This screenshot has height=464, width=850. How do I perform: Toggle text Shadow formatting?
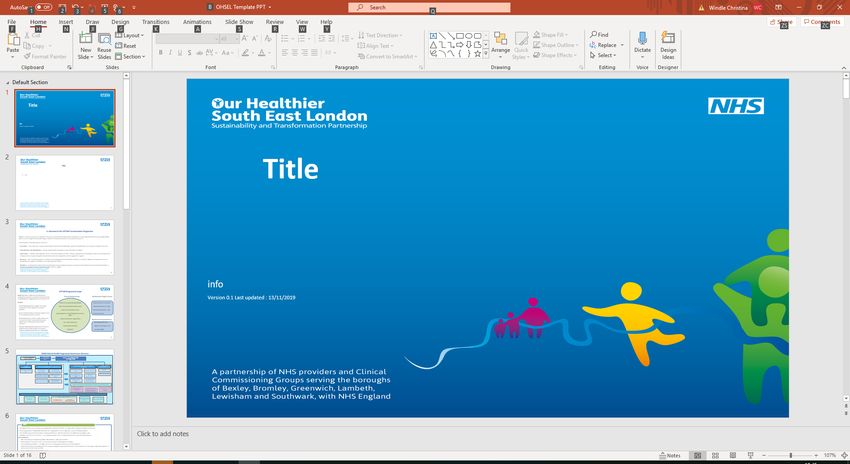(x=189, y=53)
